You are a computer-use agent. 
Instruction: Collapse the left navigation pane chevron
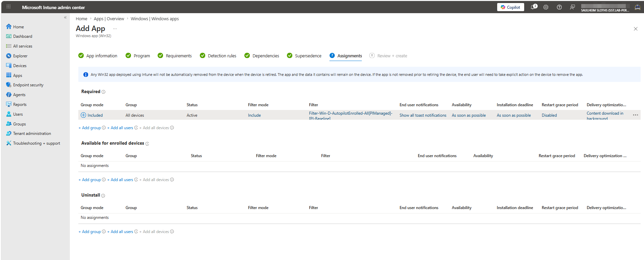pos(65,18)
